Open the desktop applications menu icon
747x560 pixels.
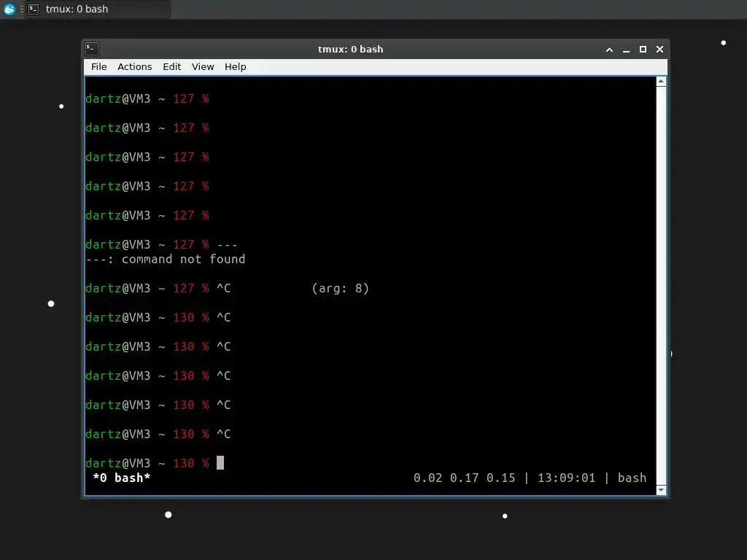9,9
